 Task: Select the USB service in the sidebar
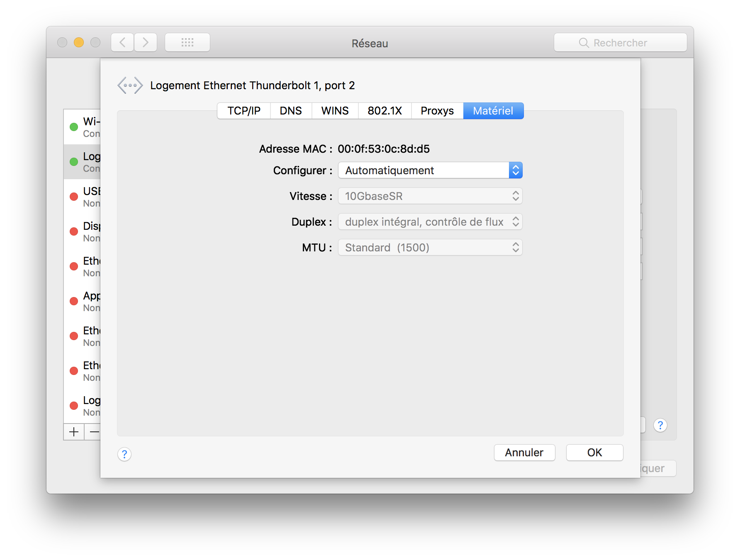[82, 197]
